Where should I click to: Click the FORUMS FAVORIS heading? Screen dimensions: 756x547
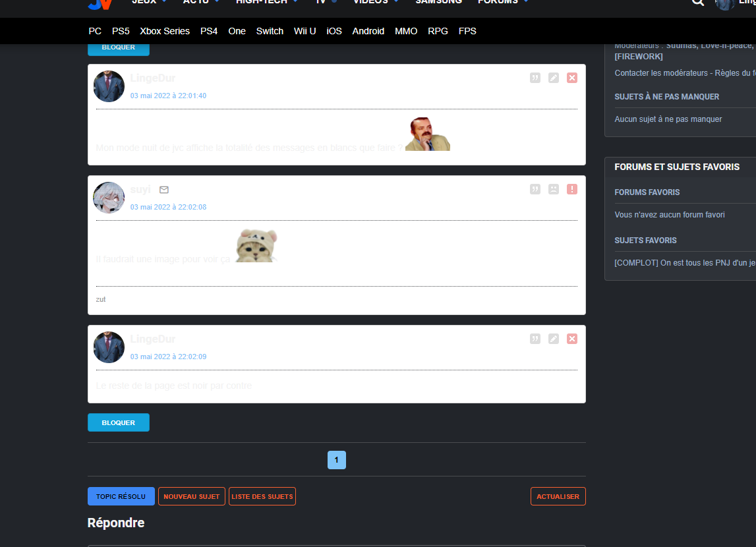click(x=647, y=192)
